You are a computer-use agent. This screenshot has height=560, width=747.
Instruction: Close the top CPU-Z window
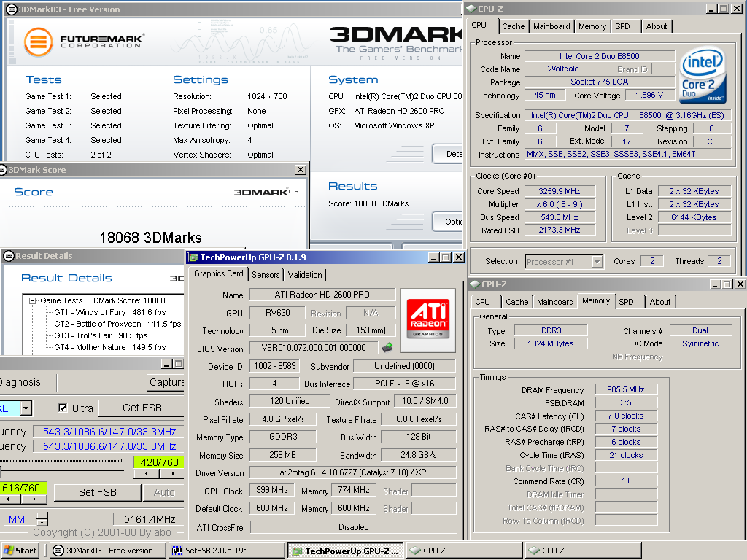(x=737, y=9)
